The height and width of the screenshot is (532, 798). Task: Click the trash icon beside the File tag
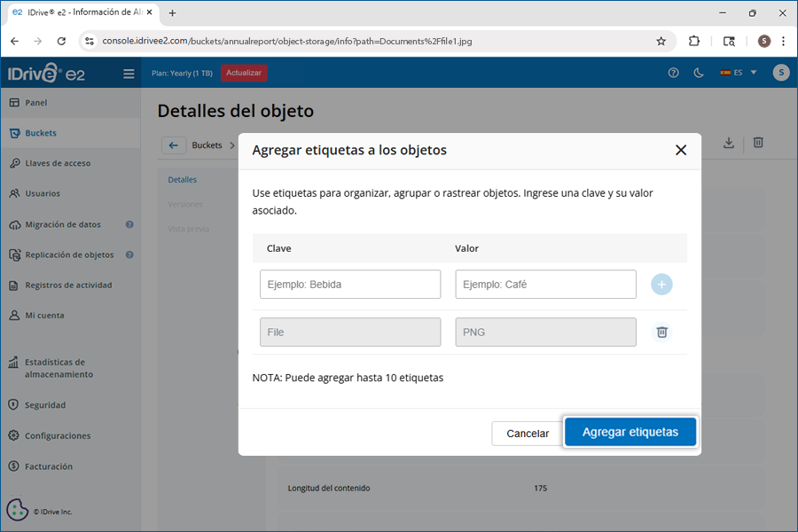[661, 332]
